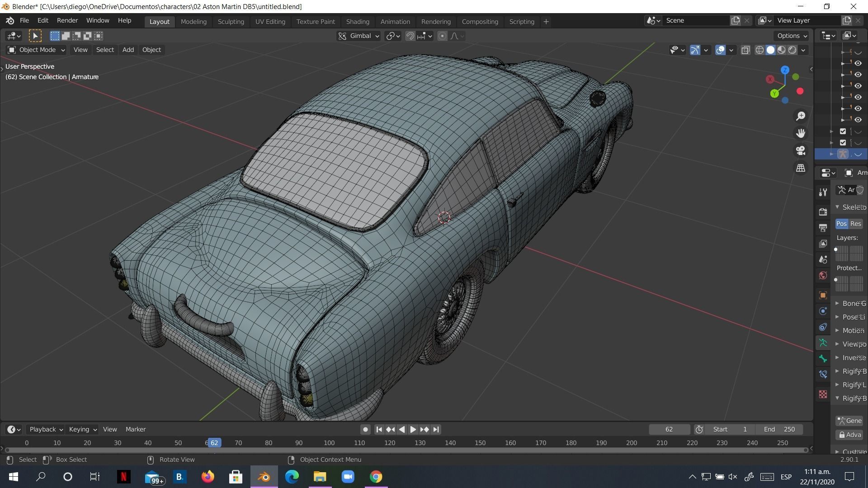The height and width of the screenshot is (488, 868).
Task: Open the Gimbal orientation dropdown
Action: 359,36
